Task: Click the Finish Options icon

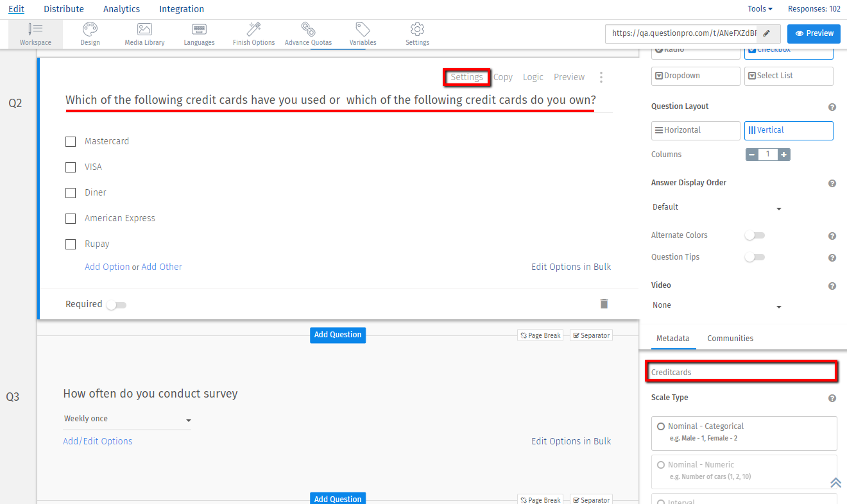Action: coord(253,33)
